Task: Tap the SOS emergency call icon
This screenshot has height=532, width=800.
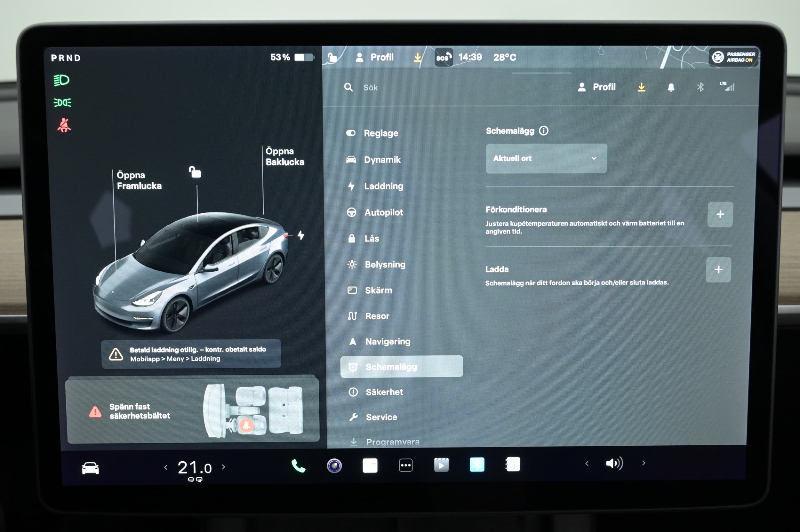Action: pos(444,57)
